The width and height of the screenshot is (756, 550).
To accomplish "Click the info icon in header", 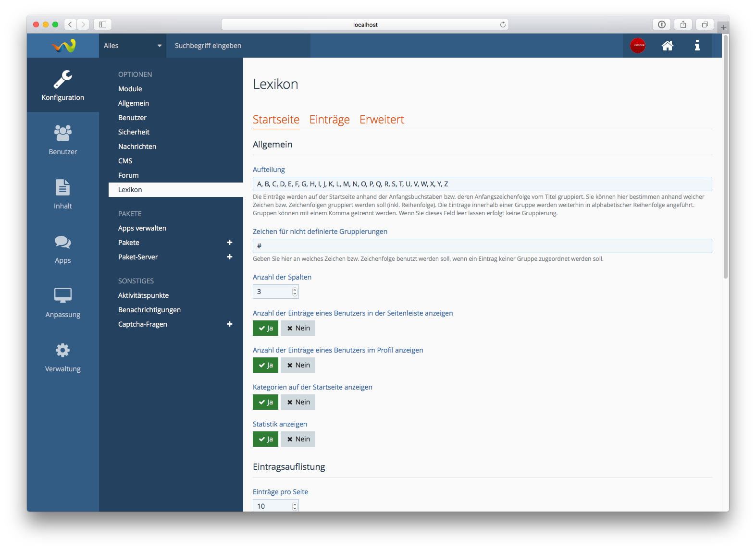I will (x=697, y=46).
